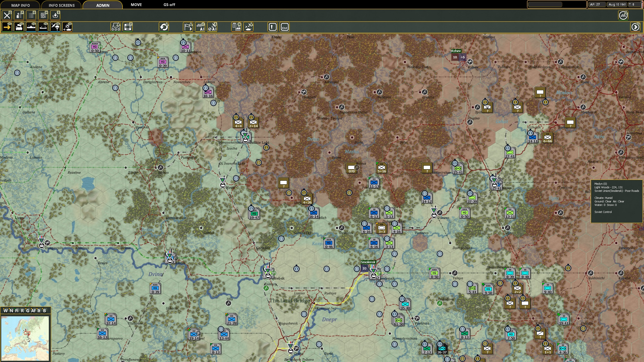
Task: Select the pink unit counter 10-11
Action: (x=185, y=47)
